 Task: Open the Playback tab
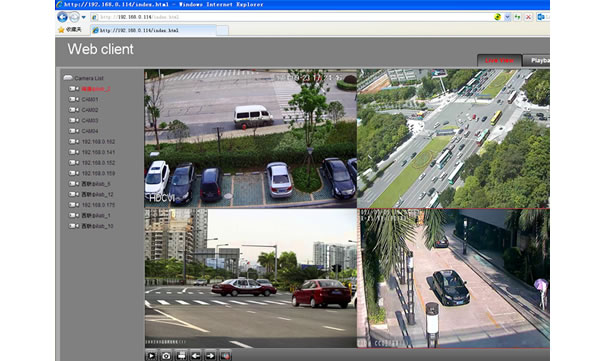click(537, 60)
